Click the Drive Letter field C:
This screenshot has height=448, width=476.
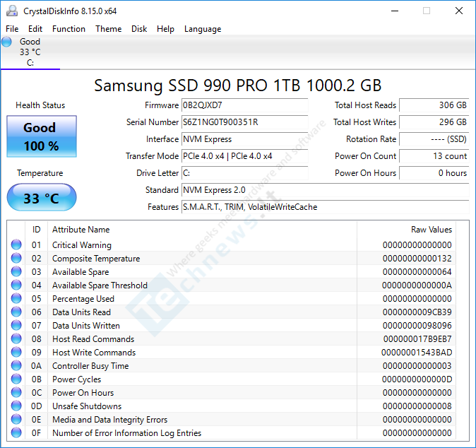click(x=244, y=173)
